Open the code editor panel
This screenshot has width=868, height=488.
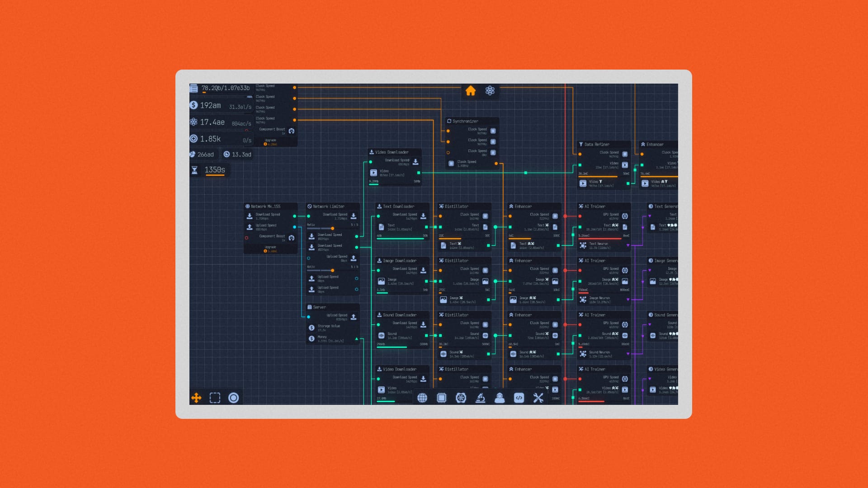click(x=518, y=398)
